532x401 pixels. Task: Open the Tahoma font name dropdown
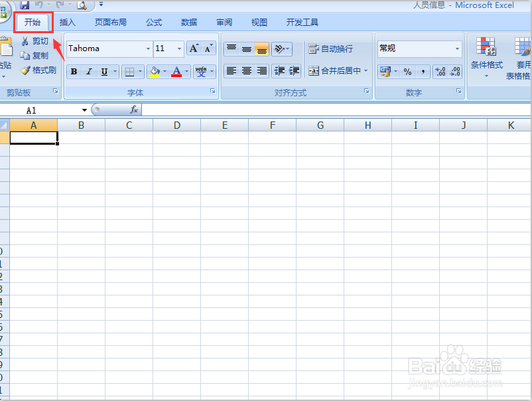[x=148, y=48]
